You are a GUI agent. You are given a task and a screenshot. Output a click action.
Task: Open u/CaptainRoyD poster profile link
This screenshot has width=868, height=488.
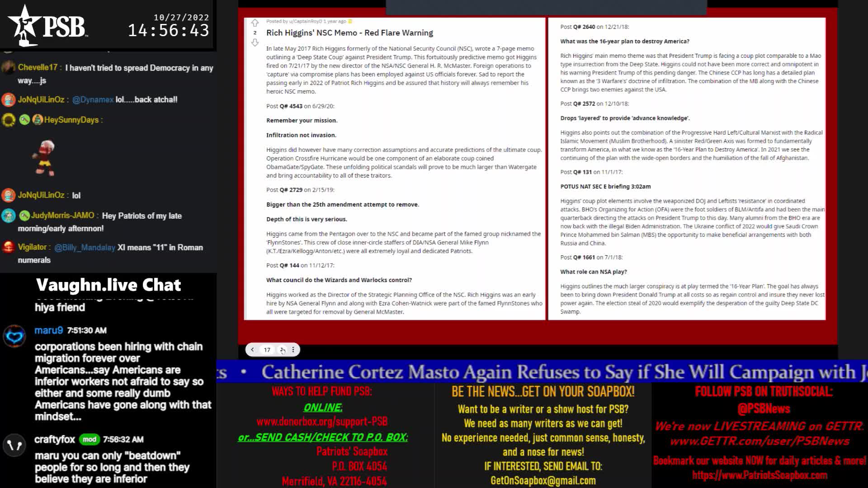[x=305, y=21]
